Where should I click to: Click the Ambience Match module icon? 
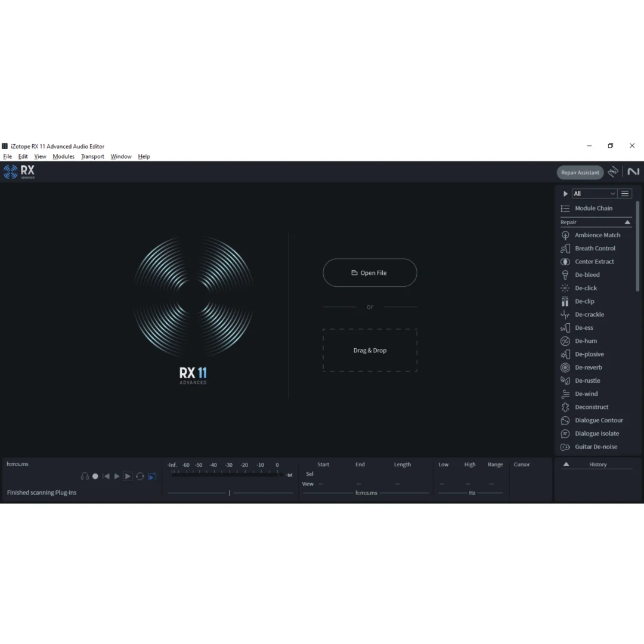coord(565,236)
